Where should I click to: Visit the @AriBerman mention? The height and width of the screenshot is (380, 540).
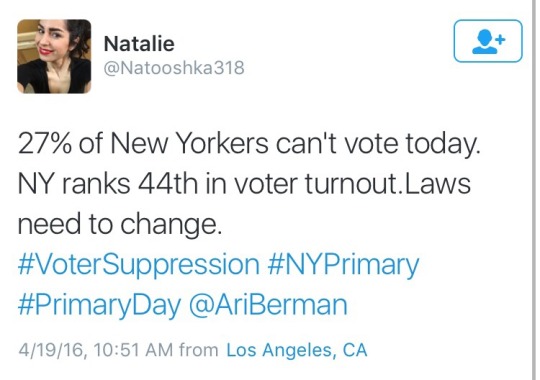pos(268,305)
